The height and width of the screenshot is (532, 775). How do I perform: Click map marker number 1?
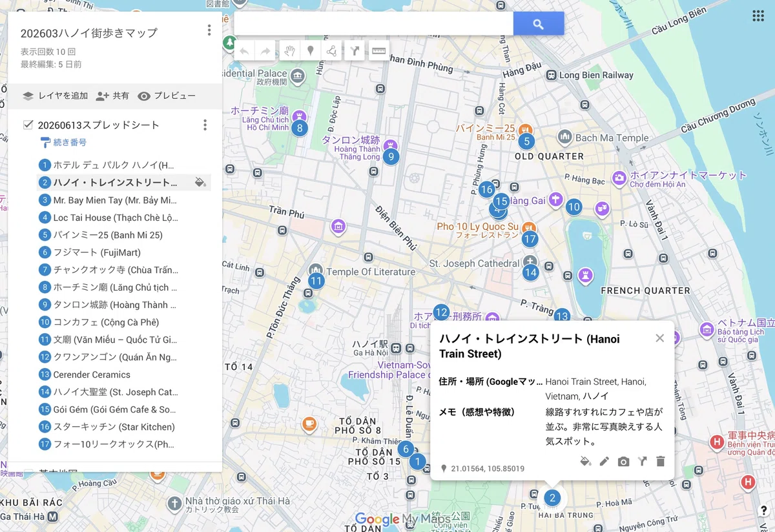(418, 462)
